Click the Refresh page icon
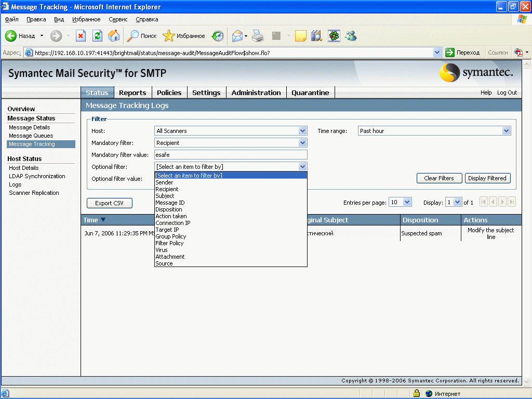532x399 pixels. point(97,36)
